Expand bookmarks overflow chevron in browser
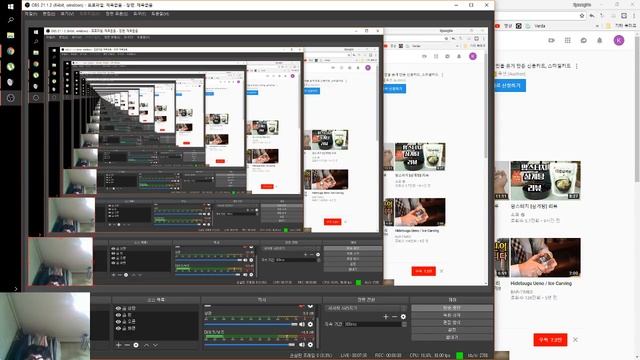Viewport: 640px width, 360px height. 598,26
